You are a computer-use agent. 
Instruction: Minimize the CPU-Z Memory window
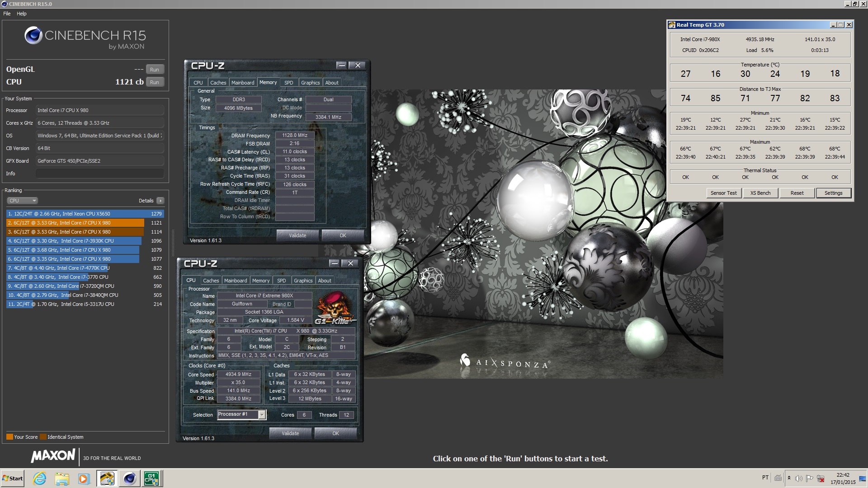342,66
